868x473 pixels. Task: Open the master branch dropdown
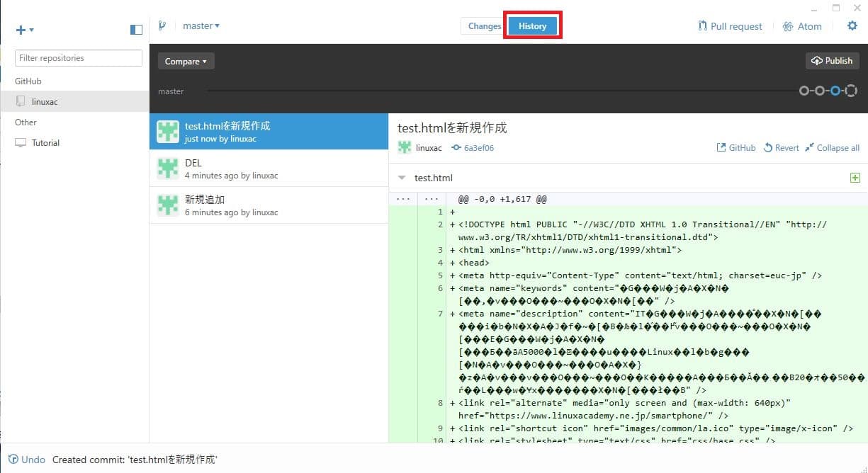[x=201, y=25]
